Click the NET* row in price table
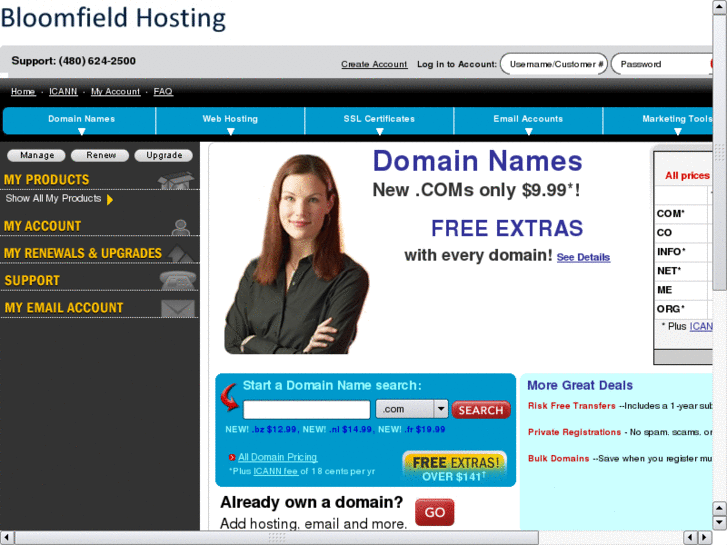 tap(683, 271)
